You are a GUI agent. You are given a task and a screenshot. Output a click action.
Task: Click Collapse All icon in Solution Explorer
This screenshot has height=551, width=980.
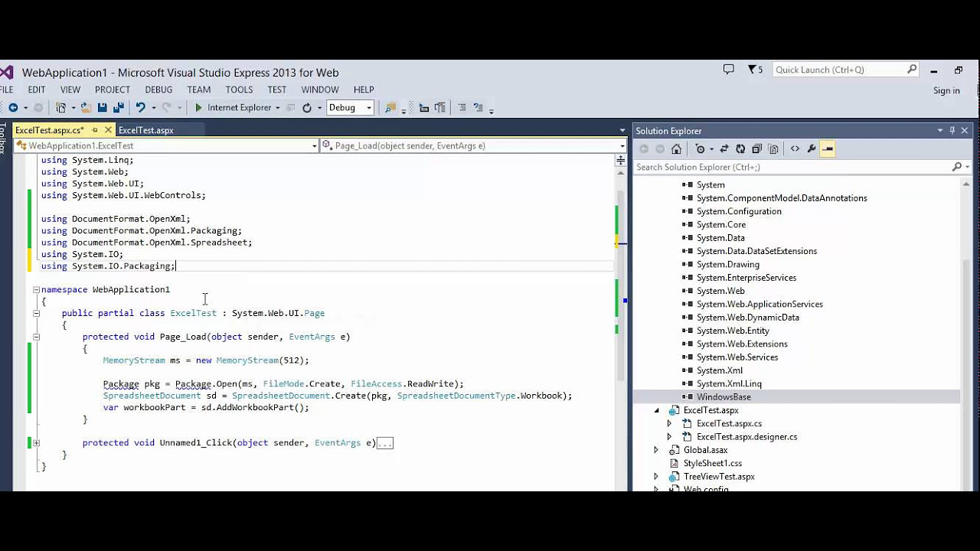[x=756, y=149]
